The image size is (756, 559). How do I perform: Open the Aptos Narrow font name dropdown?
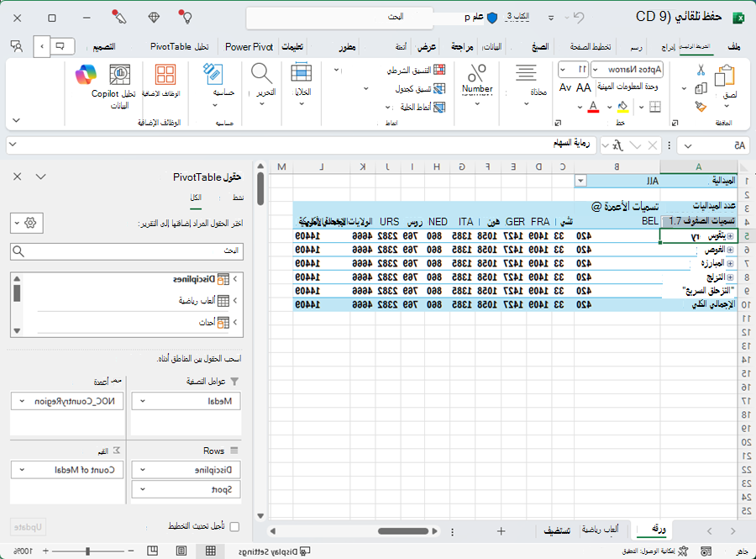(596, 70)
